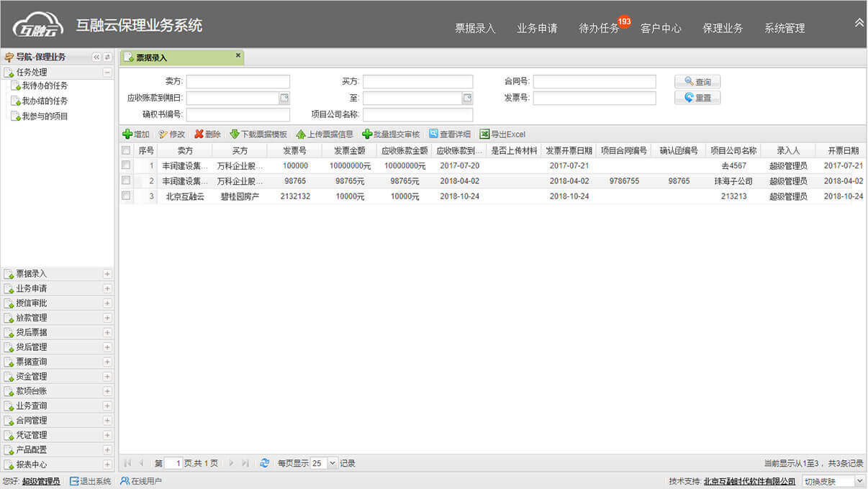Toggle the select-all checkbox in table header
868x489 pixels.
click(127, 150)
